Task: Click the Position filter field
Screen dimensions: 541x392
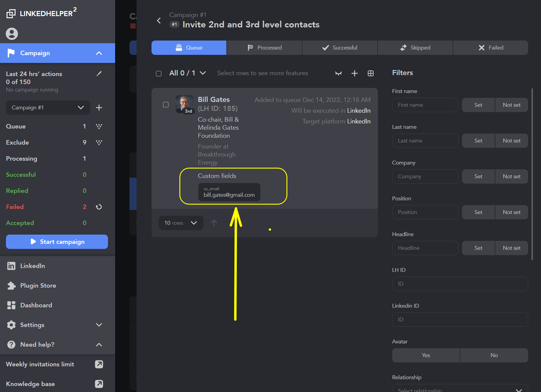Action: pos(425,212)
